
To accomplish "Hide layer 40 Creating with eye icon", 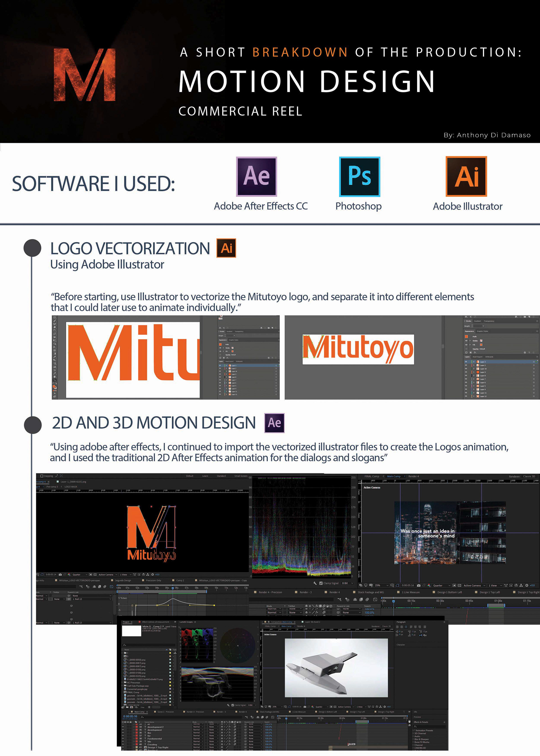I will coord(123,744).
